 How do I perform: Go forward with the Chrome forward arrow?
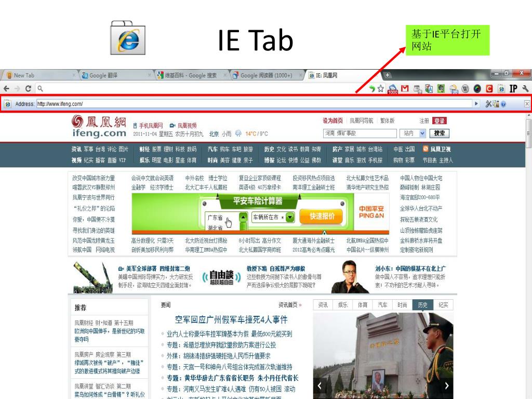(x=17, y=88)
